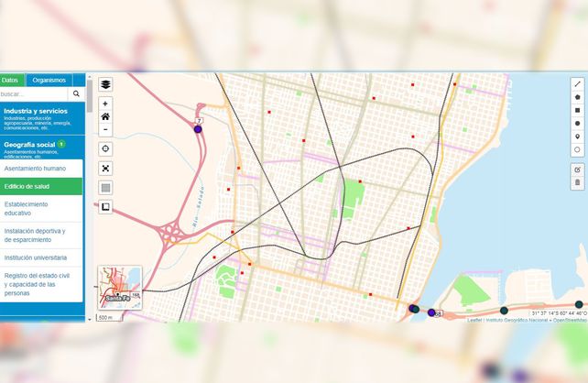Screen dimensions: 588x383
Task: Toggle Establecimiento educativo layer
Action: tap(41, 209)
